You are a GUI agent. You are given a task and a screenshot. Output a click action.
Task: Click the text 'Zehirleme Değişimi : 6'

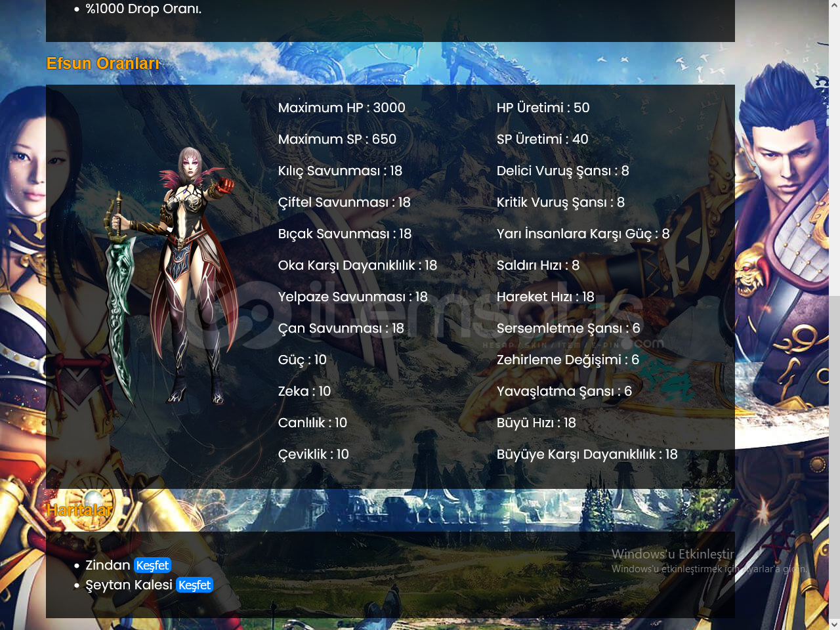pyautogui.click(x=568, y=360)
